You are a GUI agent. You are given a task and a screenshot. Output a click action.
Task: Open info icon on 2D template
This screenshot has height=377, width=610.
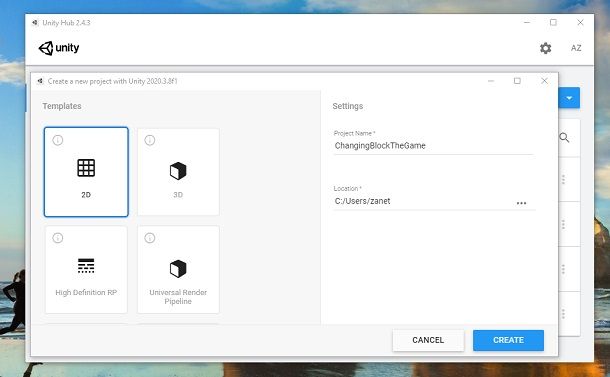click(x=58, y=140)
